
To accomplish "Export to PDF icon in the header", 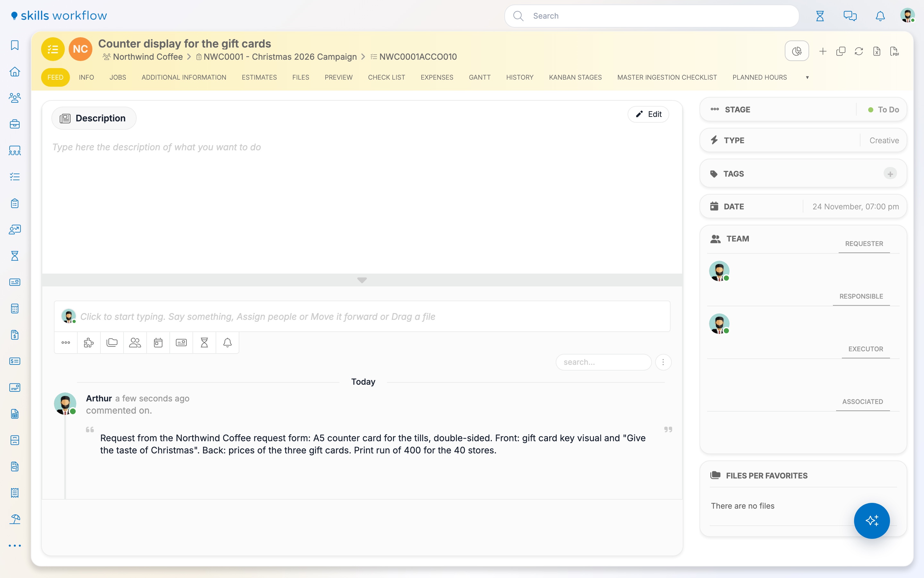I will pos(894,51).
